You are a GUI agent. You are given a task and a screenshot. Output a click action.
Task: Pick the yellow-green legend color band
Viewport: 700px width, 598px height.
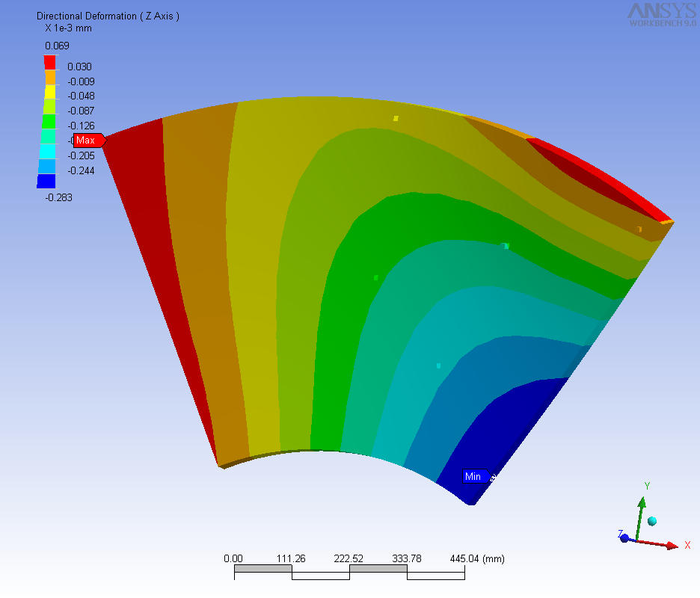click(49, 106)
